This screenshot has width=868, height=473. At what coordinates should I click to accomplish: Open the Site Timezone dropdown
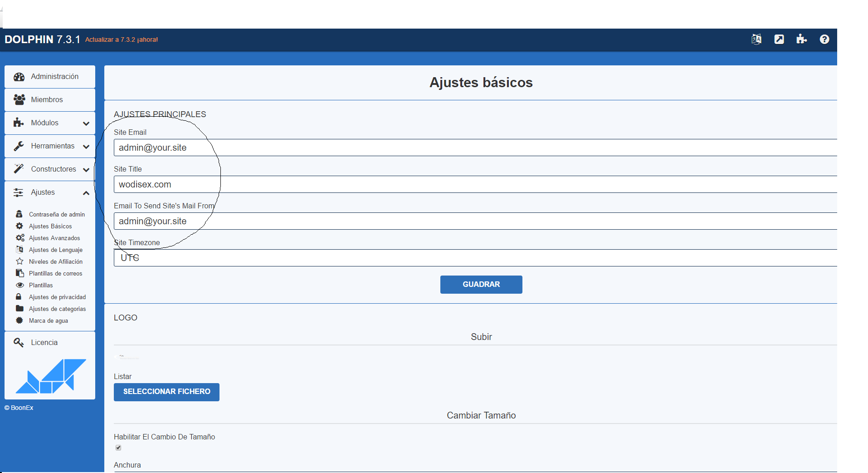(x=475, y=258)
